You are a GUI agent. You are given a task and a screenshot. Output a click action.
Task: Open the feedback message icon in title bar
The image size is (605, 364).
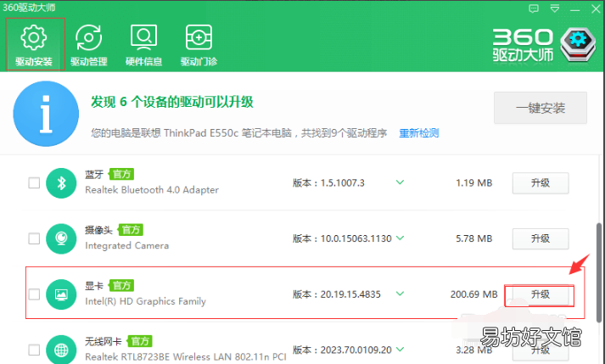click(x=534, y=8)
